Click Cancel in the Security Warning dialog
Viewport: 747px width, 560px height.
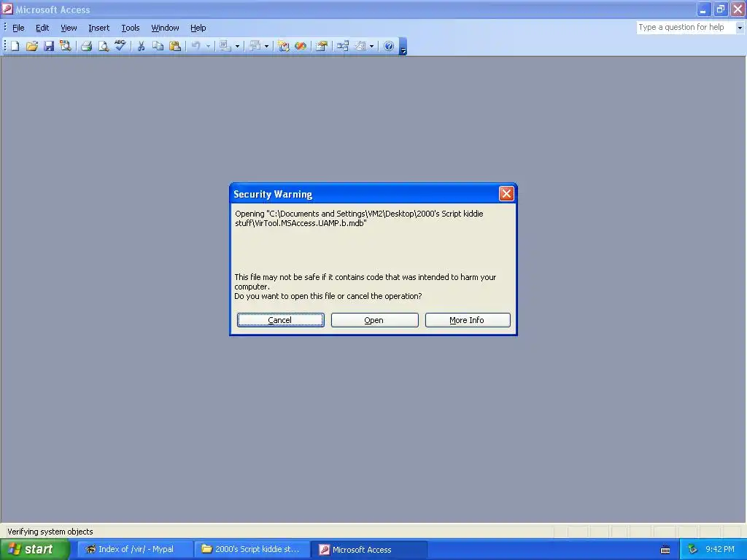pyautogui.click(x=281, y=320)
